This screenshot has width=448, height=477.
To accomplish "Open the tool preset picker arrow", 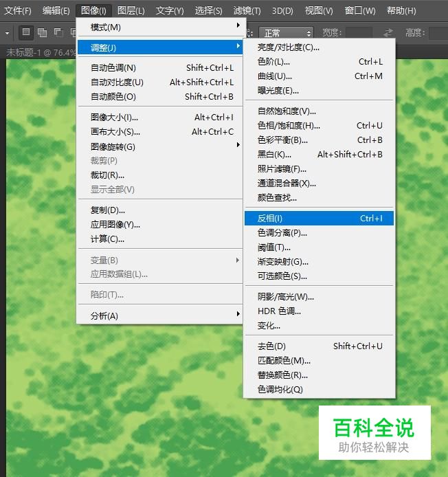I will (8, 33).
